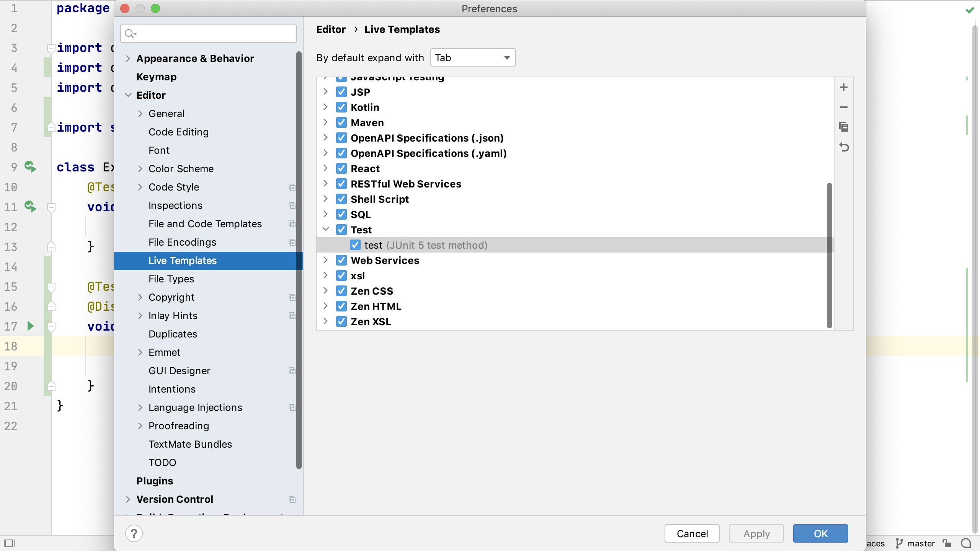This screenshot has height=551, width=980.
Task: Click the Apply button
Action: [x=756, y=533]
